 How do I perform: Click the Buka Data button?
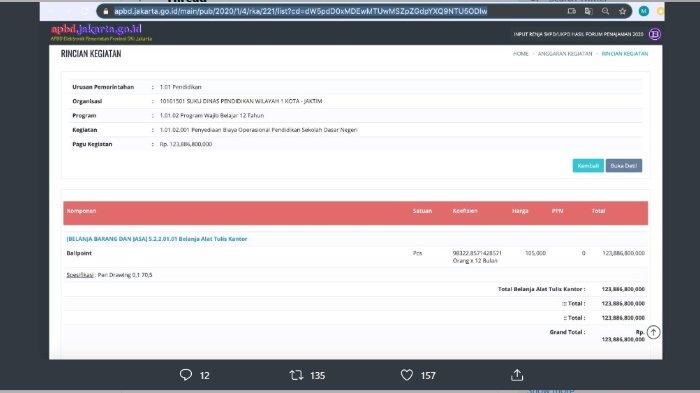(x=624, y=166)
